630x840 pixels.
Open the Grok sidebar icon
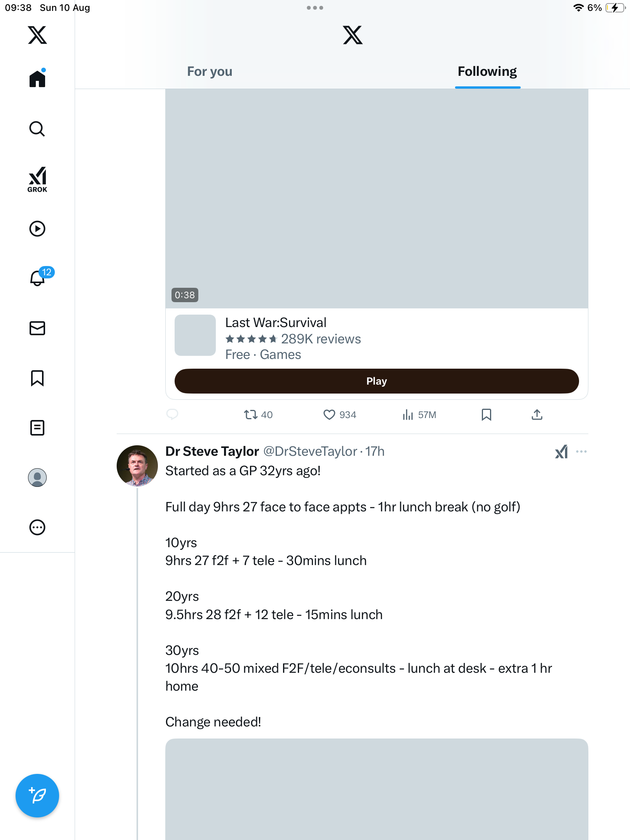pos(37,180)
